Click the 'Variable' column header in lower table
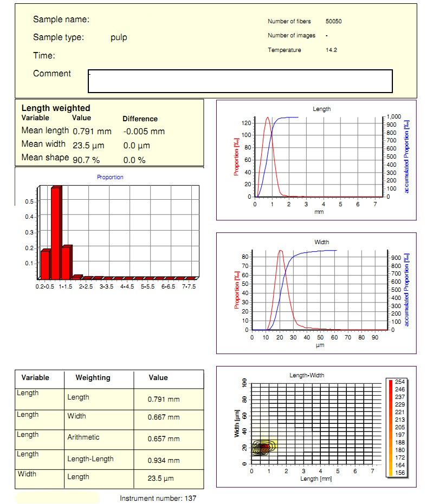This screenshot has width=433, height=504. [x=35, y=378]
